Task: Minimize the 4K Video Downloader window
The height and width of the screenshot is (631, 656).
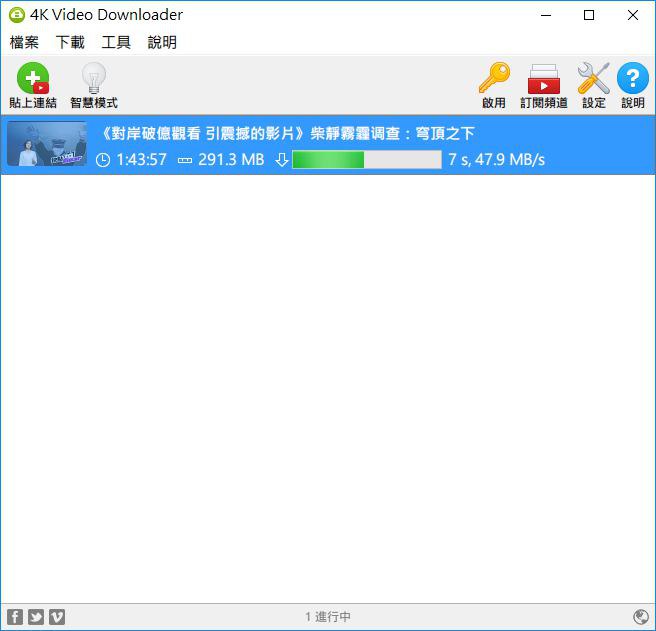Action: click(546, 15)
